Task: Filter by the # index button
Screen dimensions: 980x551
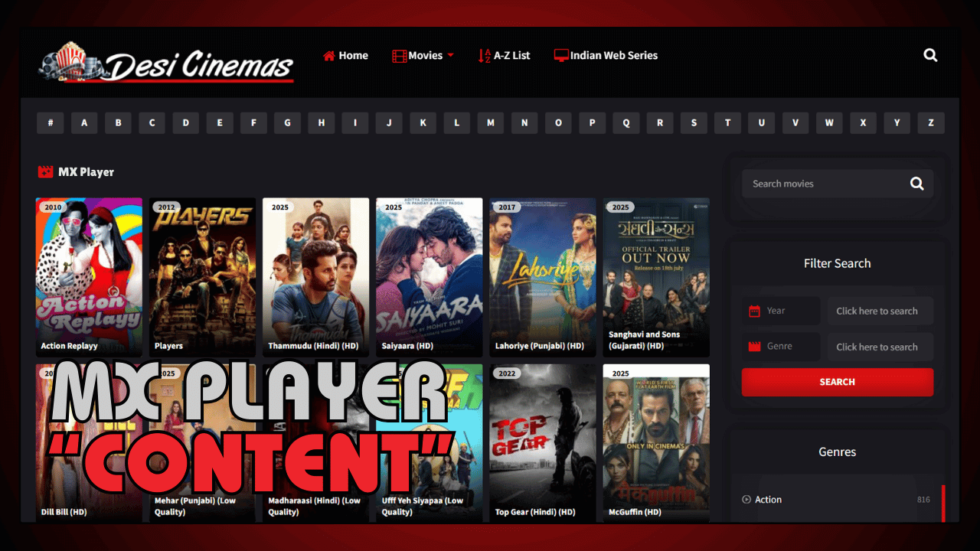Action: coord(51,123)
